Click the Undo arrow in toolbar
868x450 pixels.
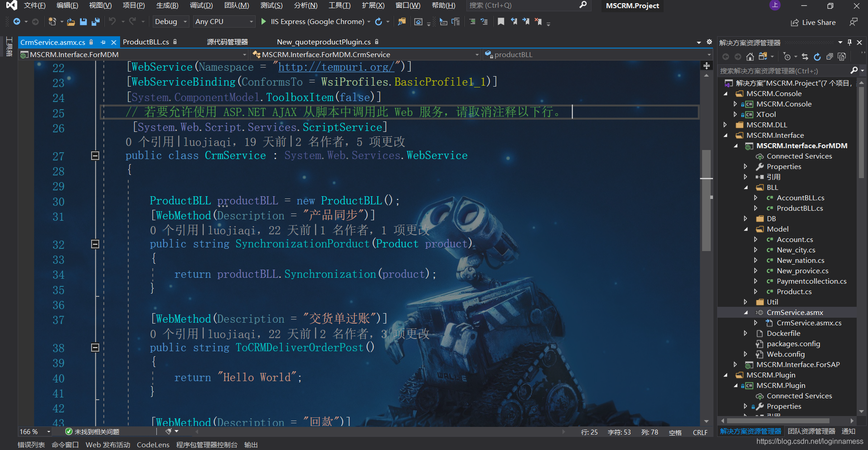112,21
